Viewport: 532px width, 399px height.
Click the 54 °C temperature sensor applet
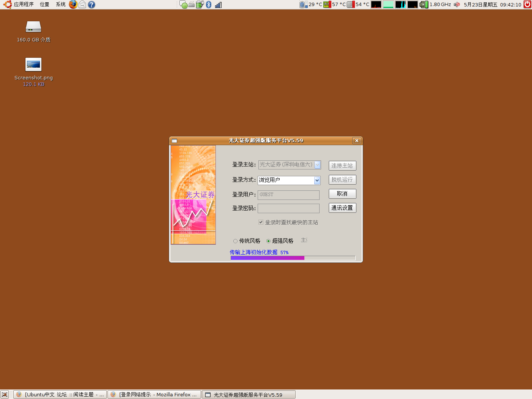(x=358, y=5)
